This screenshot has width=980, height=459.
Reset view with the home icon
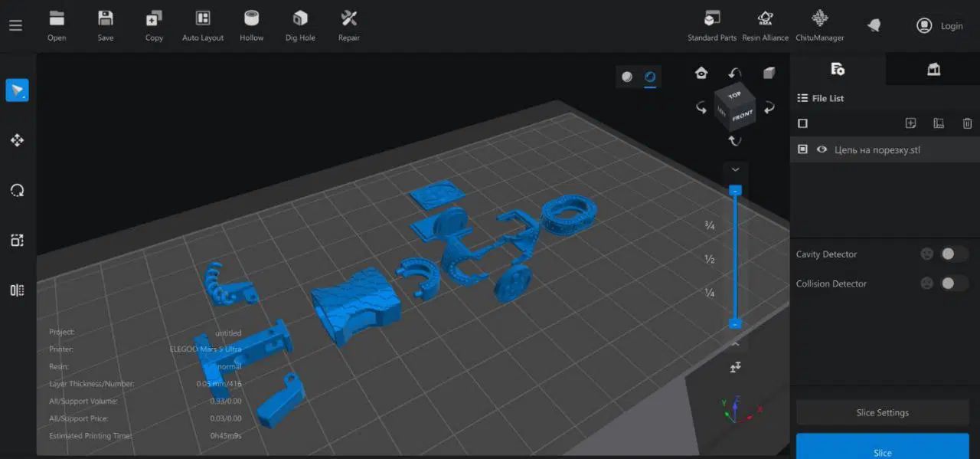[701, 73]
